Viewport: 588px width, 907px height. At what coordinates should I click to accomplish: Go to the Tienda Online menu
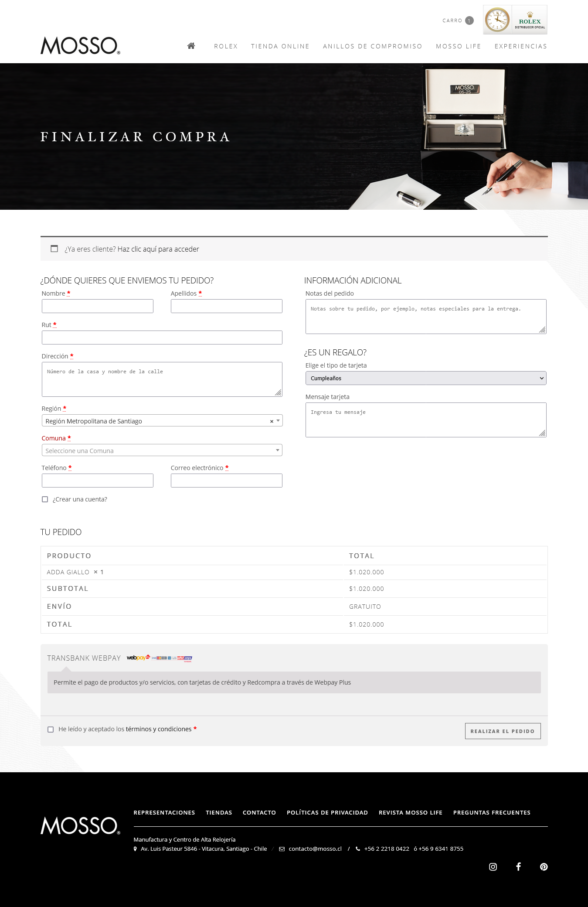tap(280, 46)
